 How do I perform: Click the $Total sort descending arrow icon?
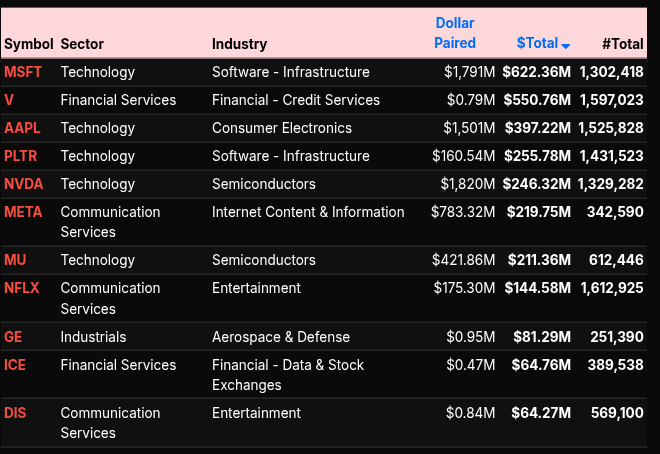click(566, 46)
